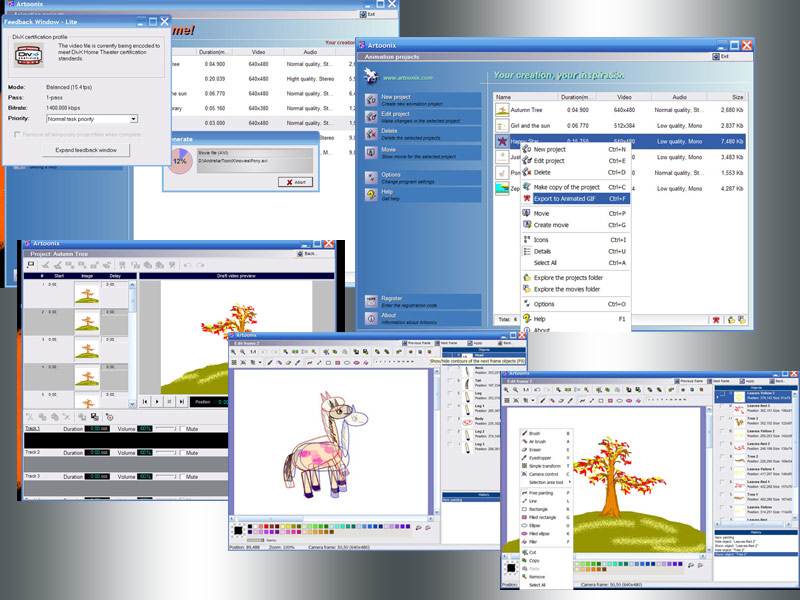The width and height of the screenshot is (800, 600).
Task: Pick Eraser tool in pony editor toolbar
Action: 288,362
